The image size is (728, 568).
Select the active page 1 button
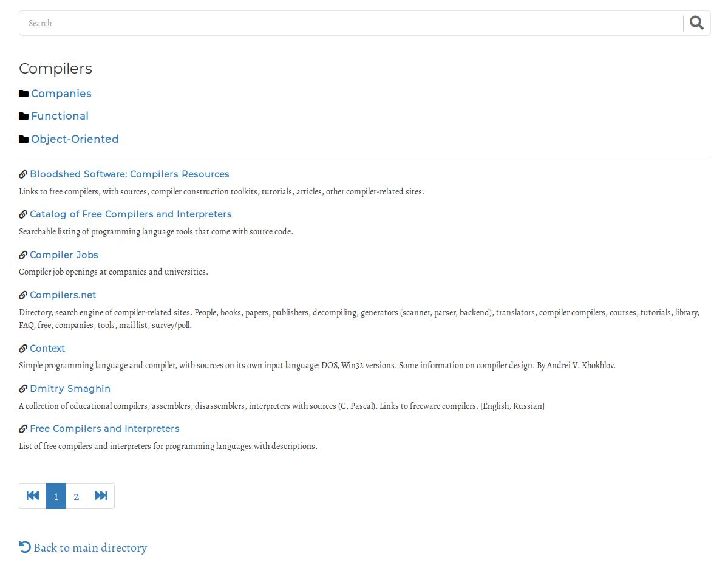click(56, 496)
